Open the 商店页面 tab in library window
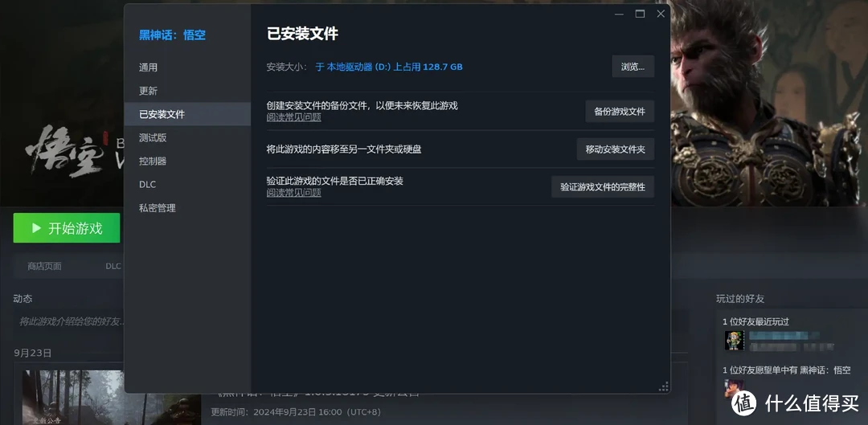This screenshot has height=425, width=868. click(x=44, y=266)
